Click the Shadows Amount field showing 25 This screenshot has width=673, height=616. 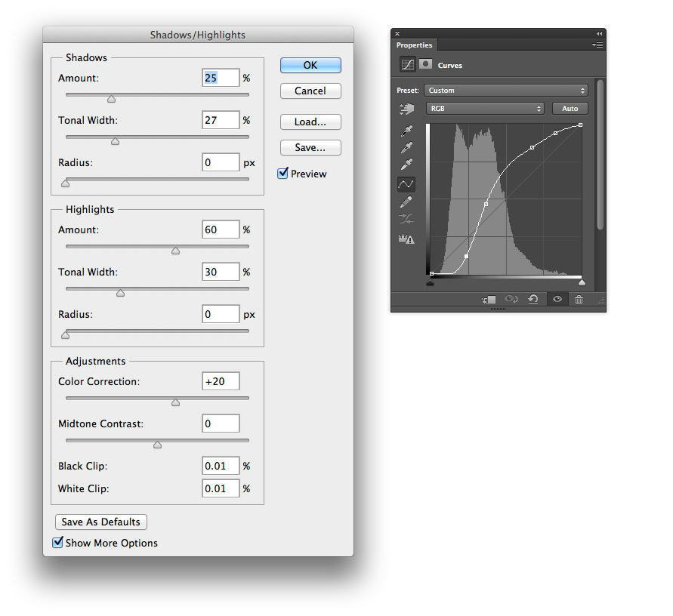[x=221, y=78]
